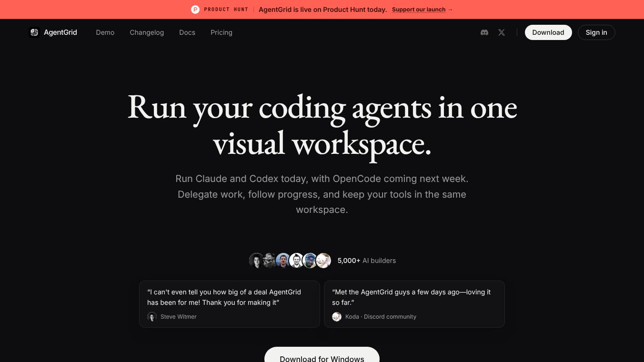Image resolution: width=644 pixels, height=362 pixels.
Task: Open the AgentGrid logo icon
Action: 34,32
